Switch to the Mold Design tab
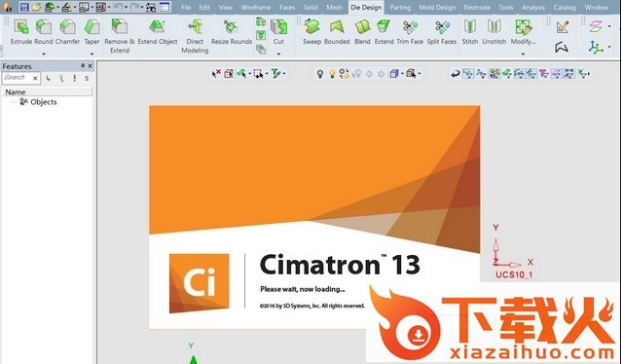622x364 pixels. (438, 7)
